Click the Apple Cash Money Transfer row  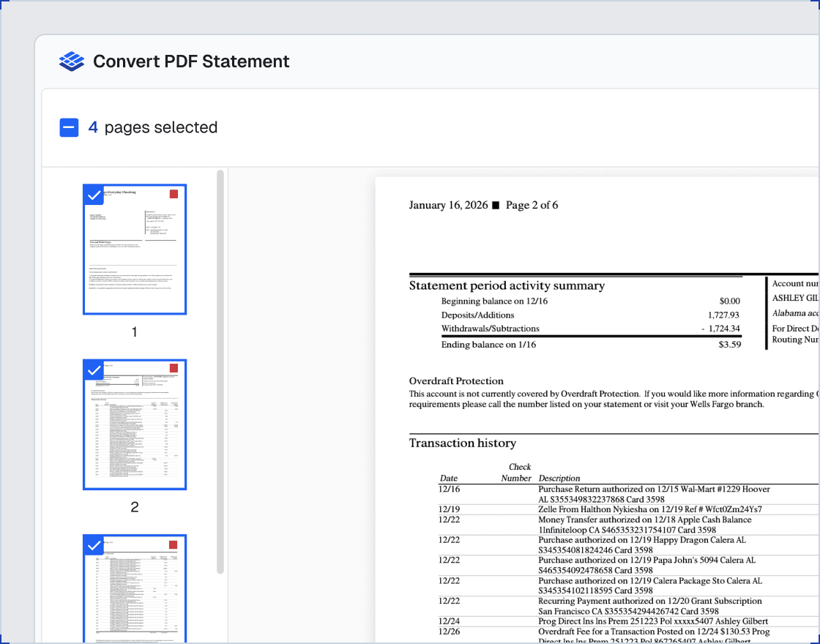pos(627,525)
